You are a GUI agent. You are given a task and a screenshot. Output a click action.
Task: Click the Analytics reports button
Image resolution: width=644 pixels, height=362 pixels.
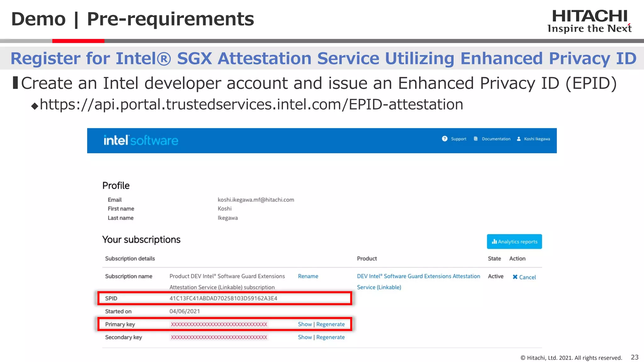tap(514, 241)
